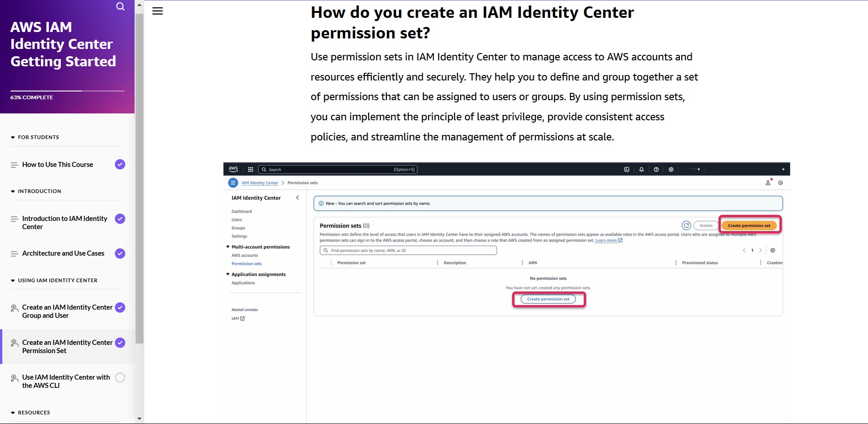Open the How to Use This Course lesson

[x=58, y=165]
